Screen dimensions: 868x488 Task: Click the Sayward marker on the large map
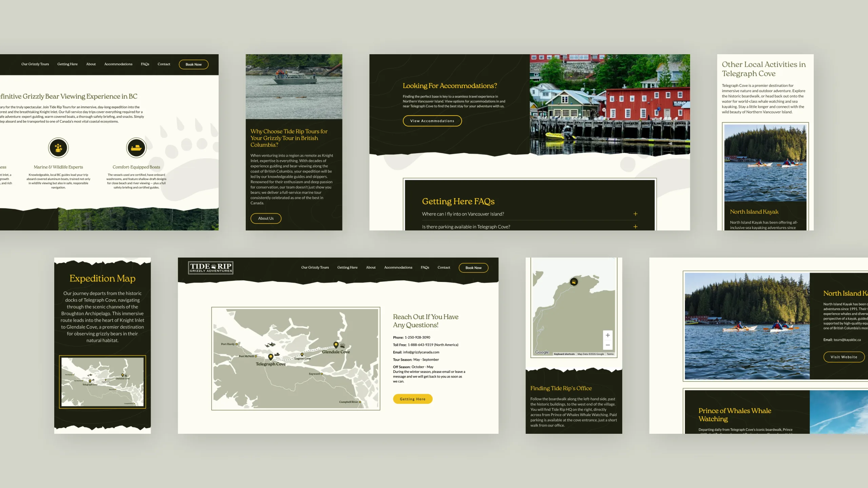point(321,374)
